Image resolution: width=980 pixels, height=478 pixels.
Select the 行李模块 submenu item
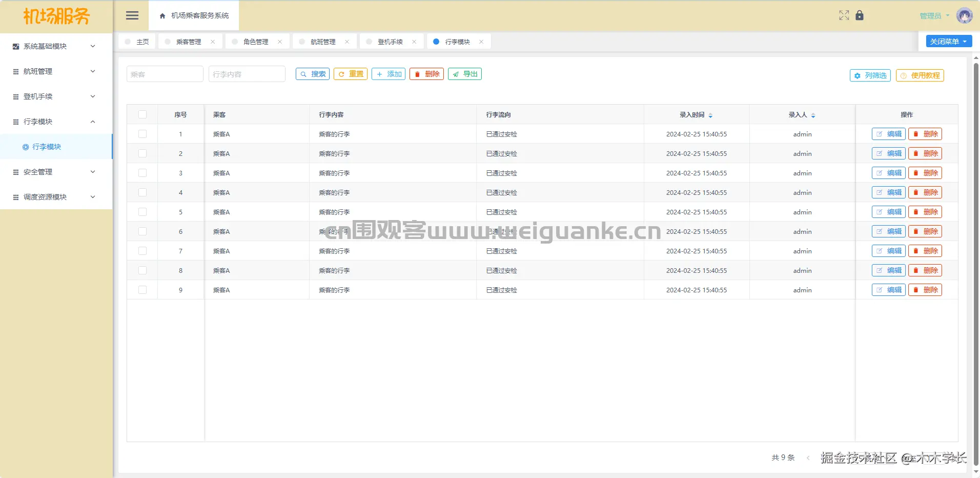tap(56, 147)
